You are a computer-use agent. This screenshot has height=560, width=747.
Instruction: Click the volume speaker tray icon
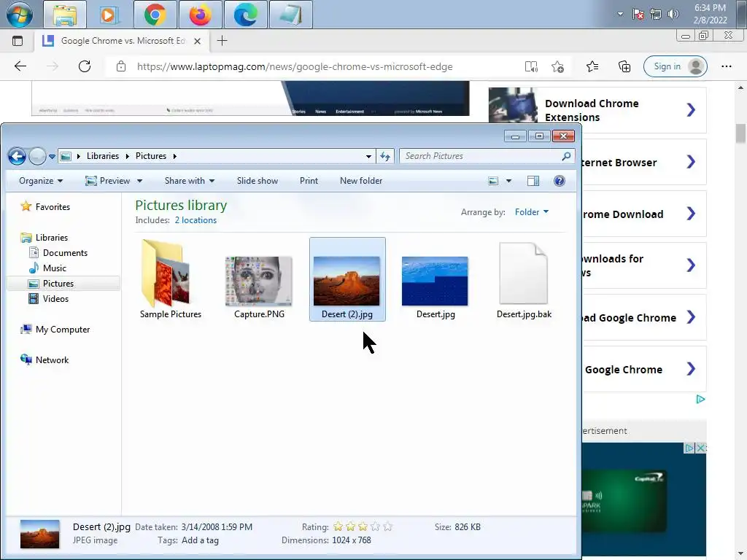click(x=673, y=15)
